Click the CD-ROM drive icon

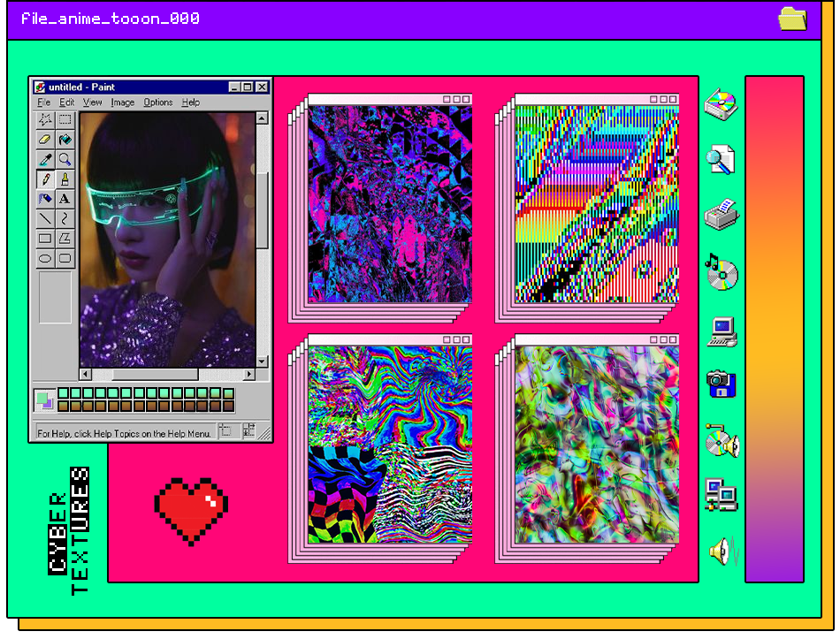coord(721,104)
